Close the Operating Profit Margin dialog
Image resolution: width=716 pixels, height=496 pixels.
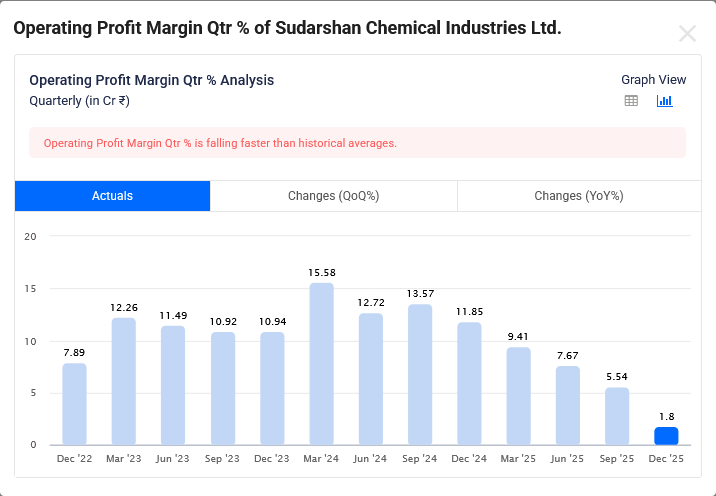(687, 33)
